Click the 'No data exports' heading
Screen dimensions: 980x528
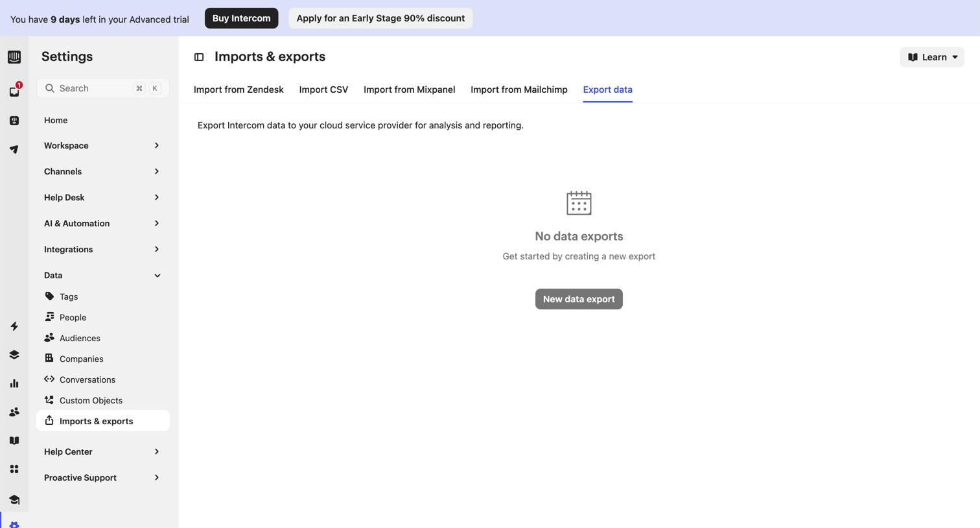579,236
